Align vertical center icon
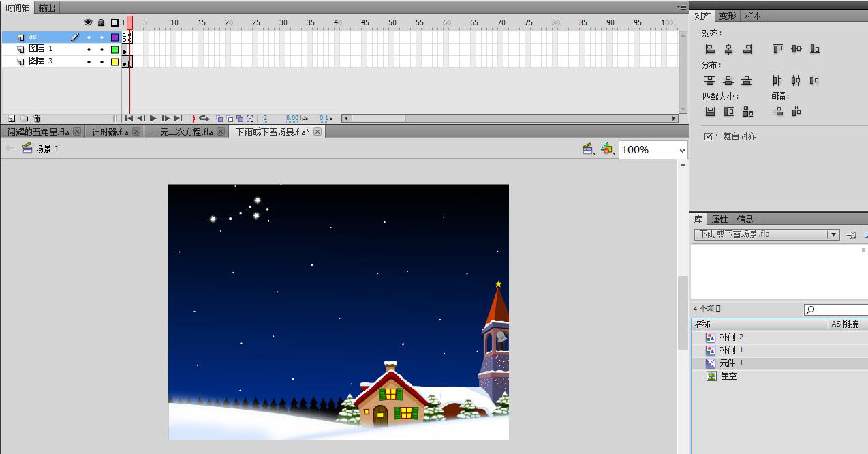The width and height of the screenshot is (868, 454). 796,49
